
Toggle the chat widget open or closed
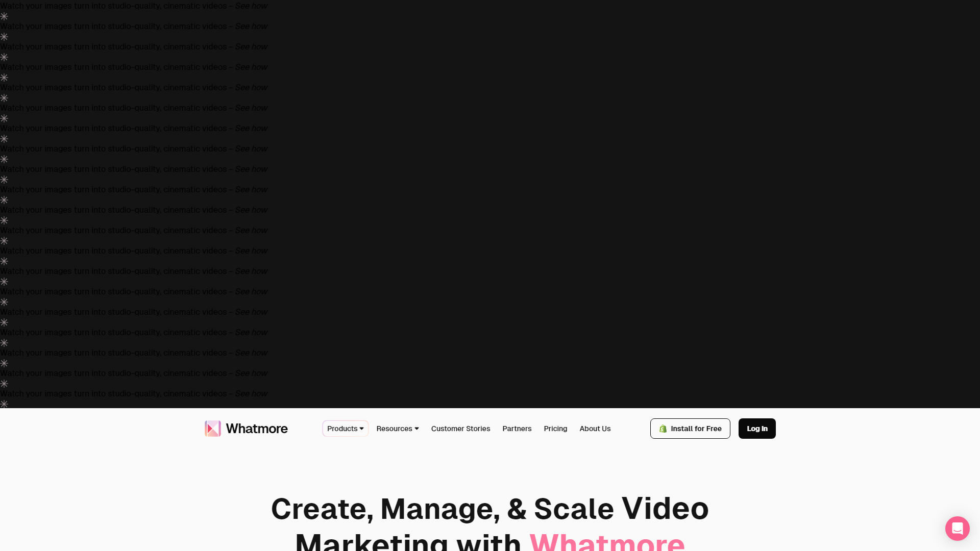click(x=957, y=528)
